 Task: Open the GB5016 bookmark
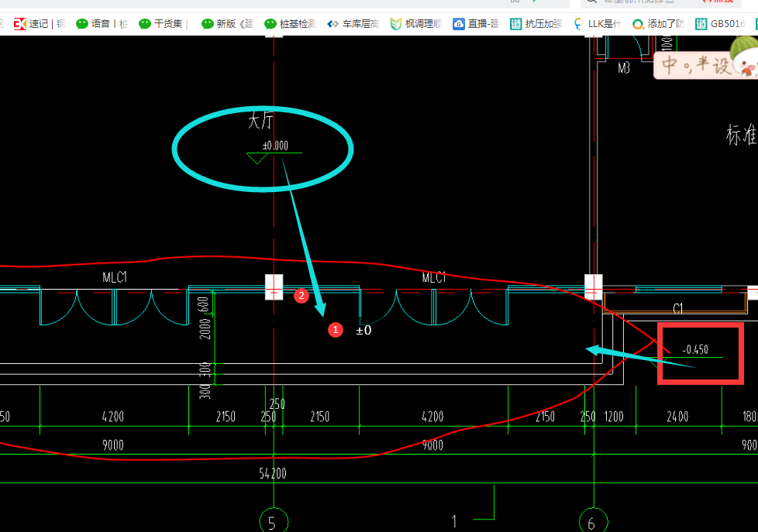coord(720,24)
